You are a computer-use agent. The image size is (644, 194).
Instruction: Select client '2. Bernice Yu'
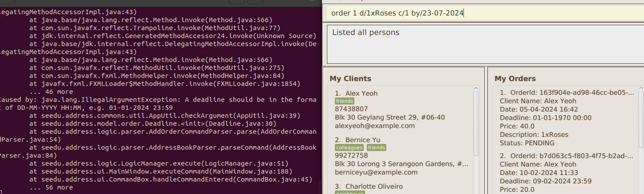(x=357, y=140)
